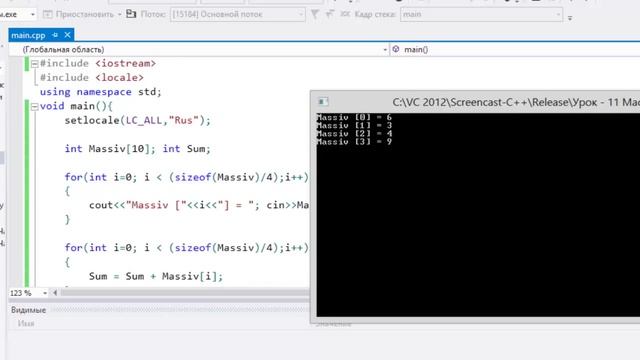This screenshot has height=360, width=640.
Task: Click the 'Поток:' toolbar label
Action: (153, 14)
